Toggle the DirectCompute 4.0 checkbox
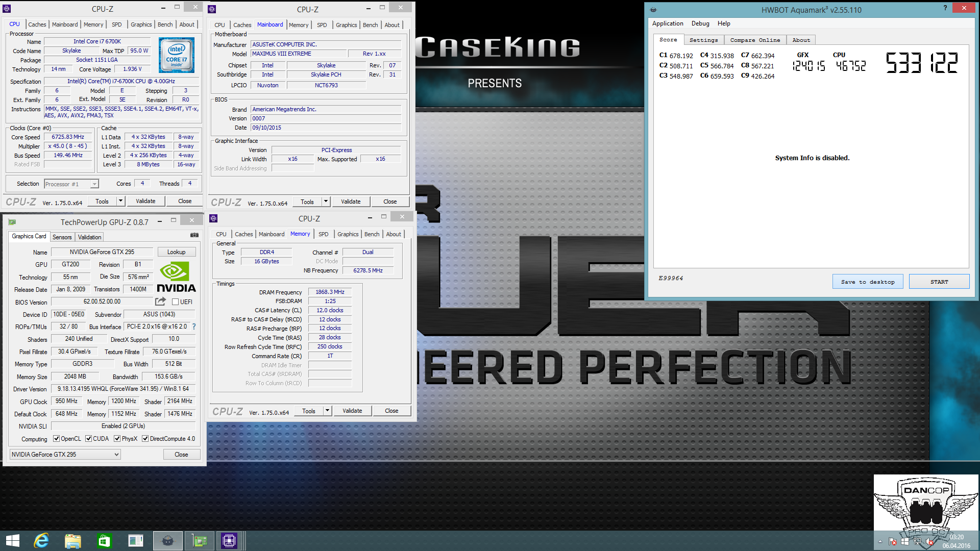 pos(145,439)
